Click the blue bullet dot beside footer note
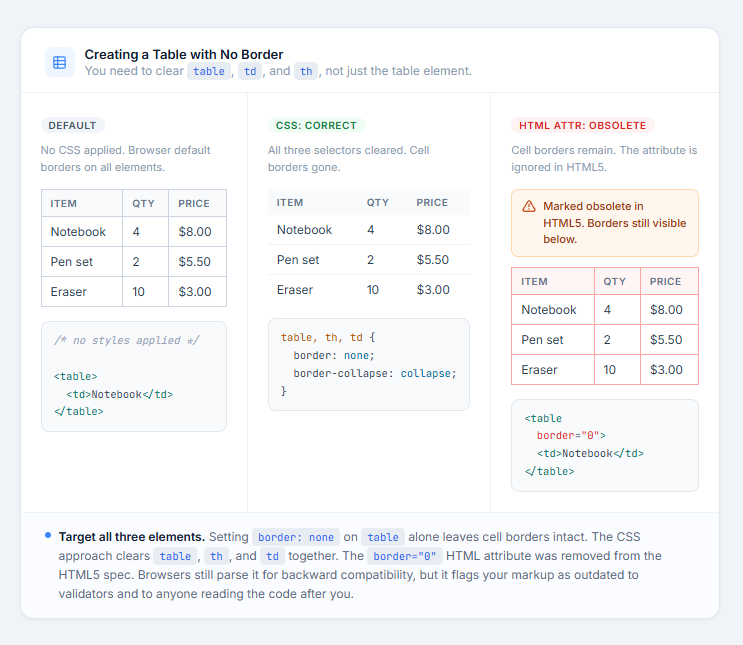The image size is (743, 645). tap(48, 535)
